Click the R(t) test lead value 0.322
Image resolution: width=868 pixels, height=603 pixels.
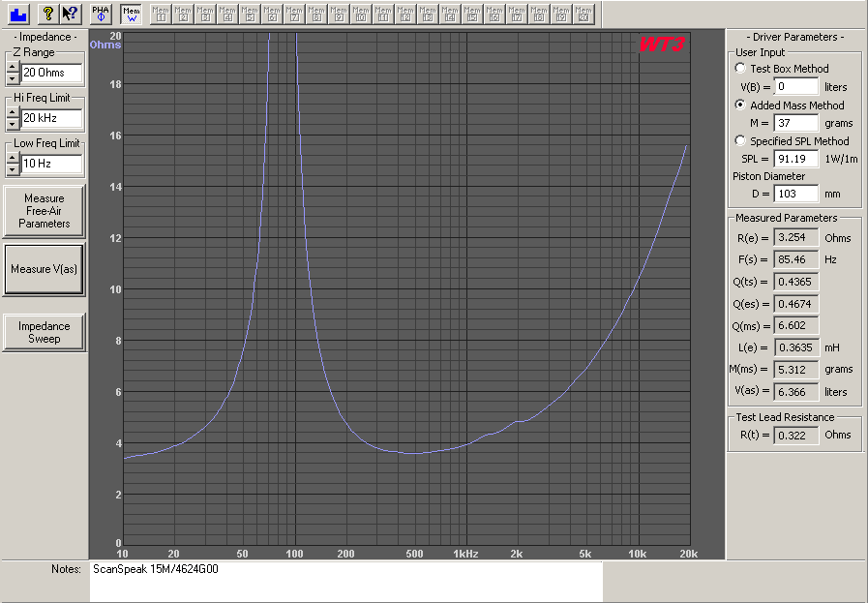(796, 436)
